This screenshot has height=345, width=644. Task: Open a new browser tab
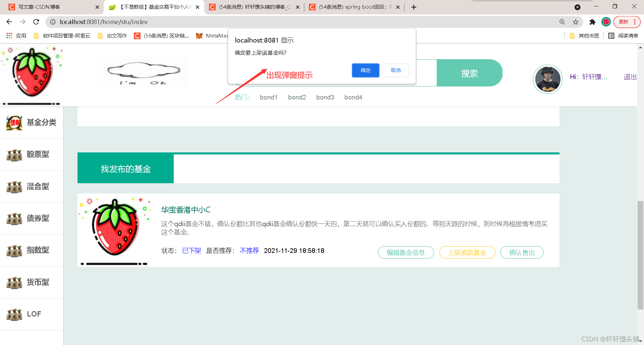point(414,7)
